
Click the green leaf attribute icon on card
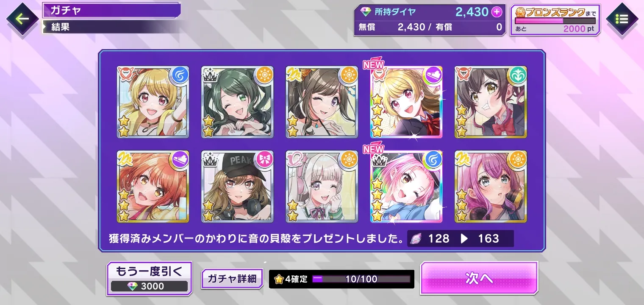click(x=518, y=75)
